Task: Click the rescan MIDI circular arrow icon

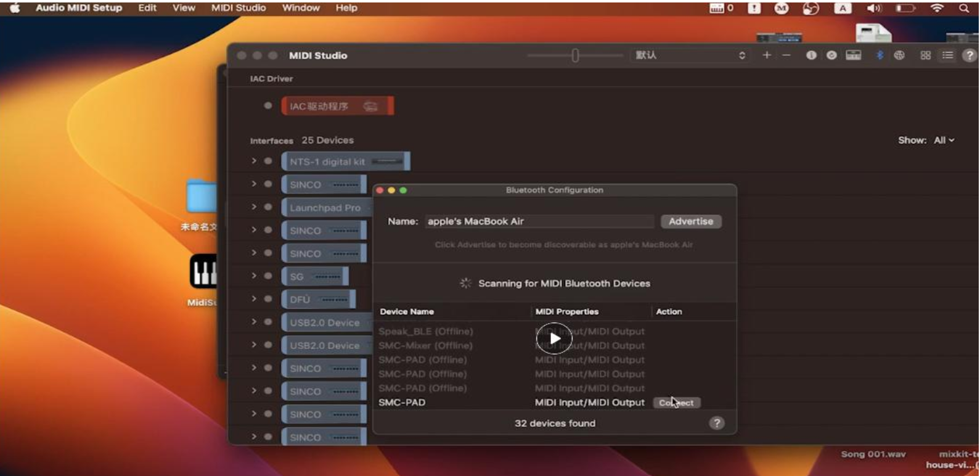Action: point(831,55)
